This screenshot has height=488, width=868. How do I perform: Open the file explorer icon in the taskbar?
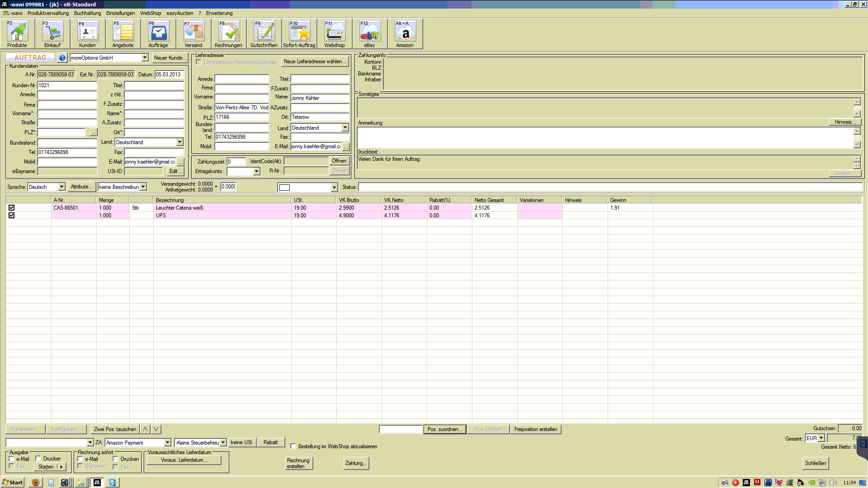point(80,483)
